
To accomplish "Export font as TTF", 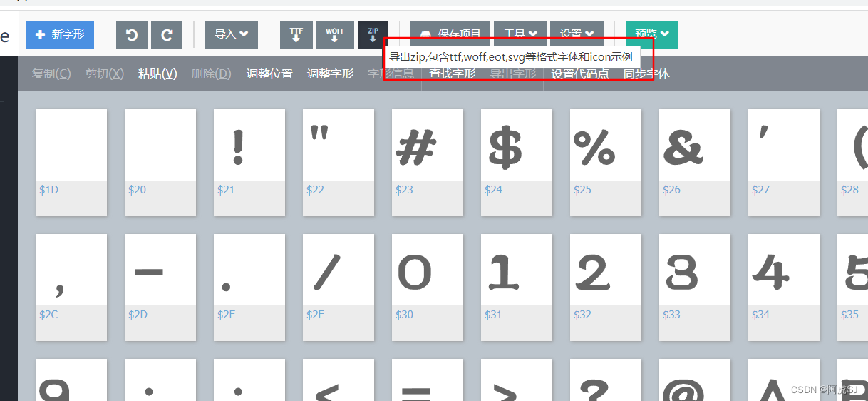I will [296, 34].
